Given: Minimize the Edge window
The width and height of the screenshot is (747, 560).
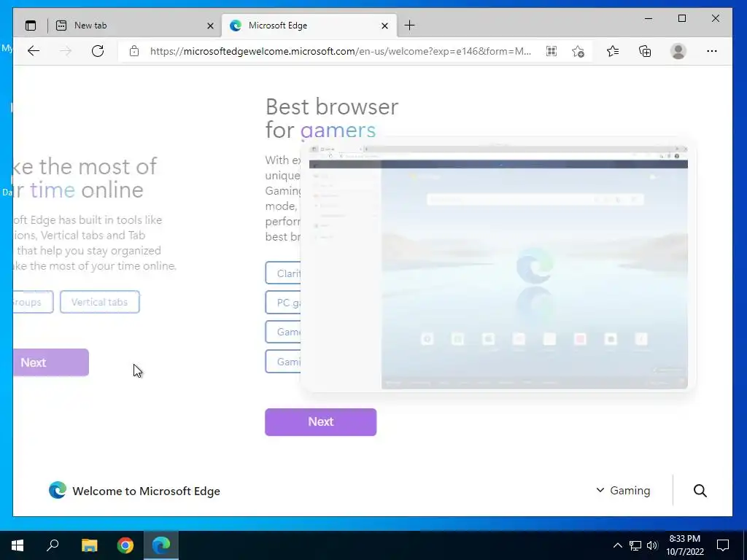Looking at the screenshot, I should 649,18.
